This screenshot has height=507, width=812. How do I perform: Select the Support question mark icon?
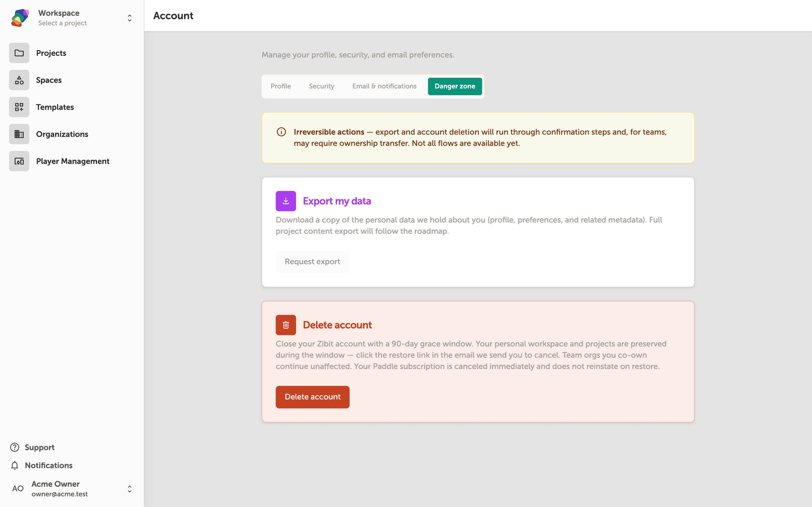[x=14, y=447]
